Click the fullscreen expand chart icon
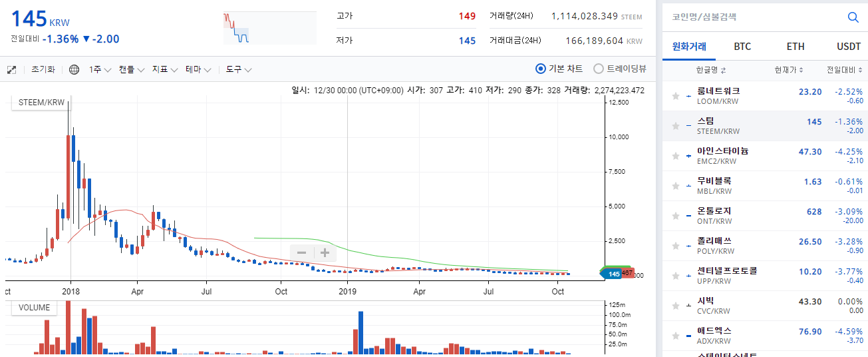868x357 pixels. click(x=11, y=70)
